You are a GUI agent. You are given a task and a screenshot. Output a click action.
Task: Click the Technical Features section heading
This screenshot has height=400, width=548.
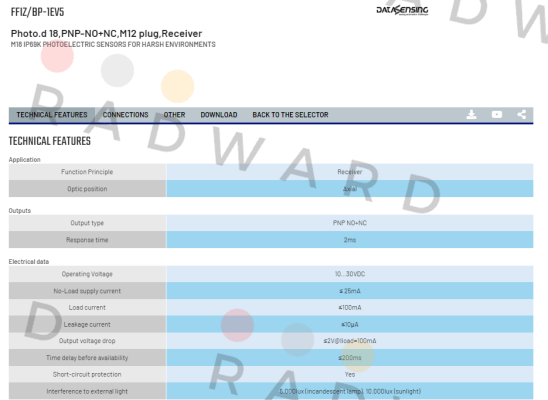coord(50,141)
